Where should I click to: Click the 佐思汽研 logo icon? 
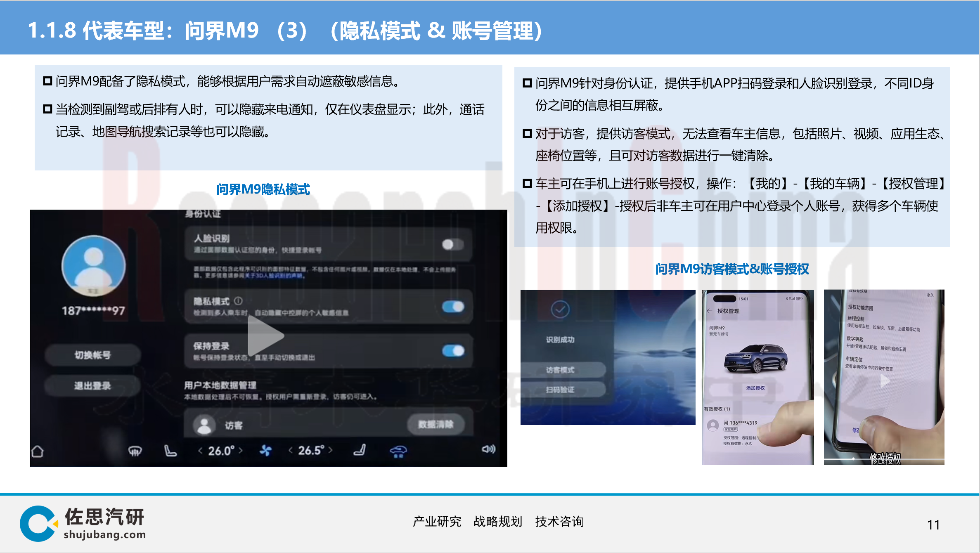pyautogui.click(x=39, y=523)
